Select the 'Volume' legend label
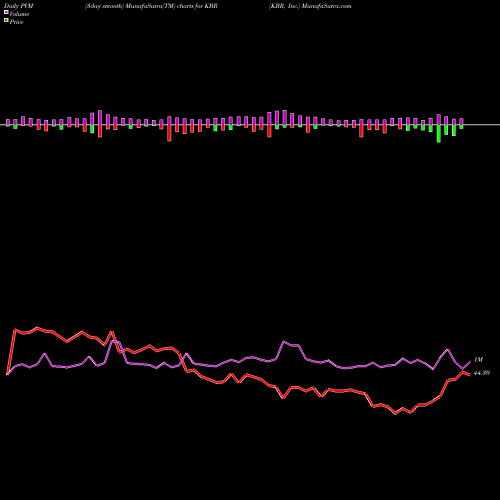Screen dimensions: 500x500 (19, 14)
